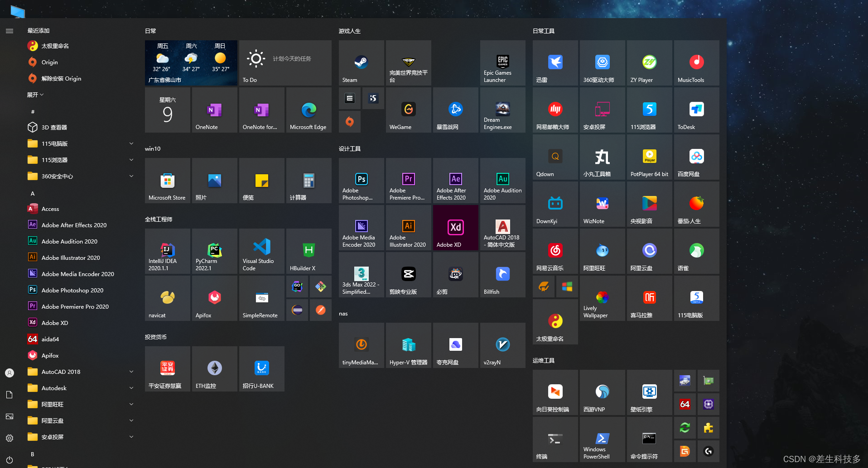Launch Adobe XD tile
Image resolution: width=868 pixels, height=468 pixels.
(x=455, y=228)
